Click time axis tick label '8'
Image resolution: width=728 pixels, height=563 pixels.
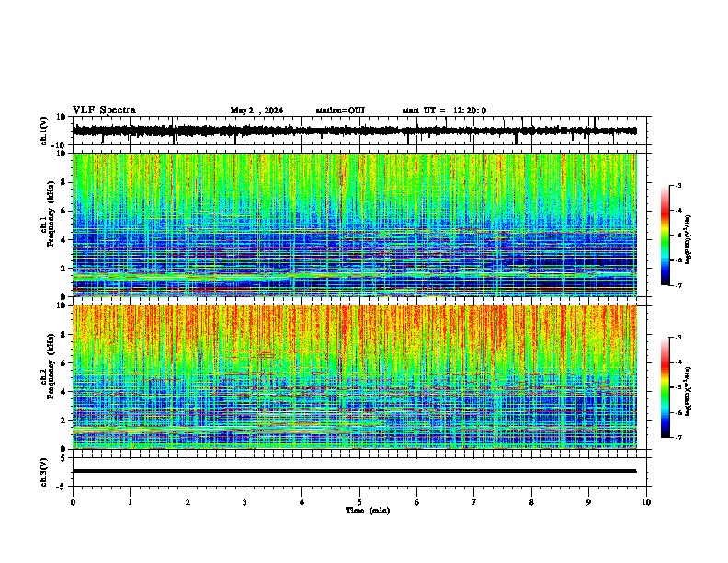coord(531,502)
